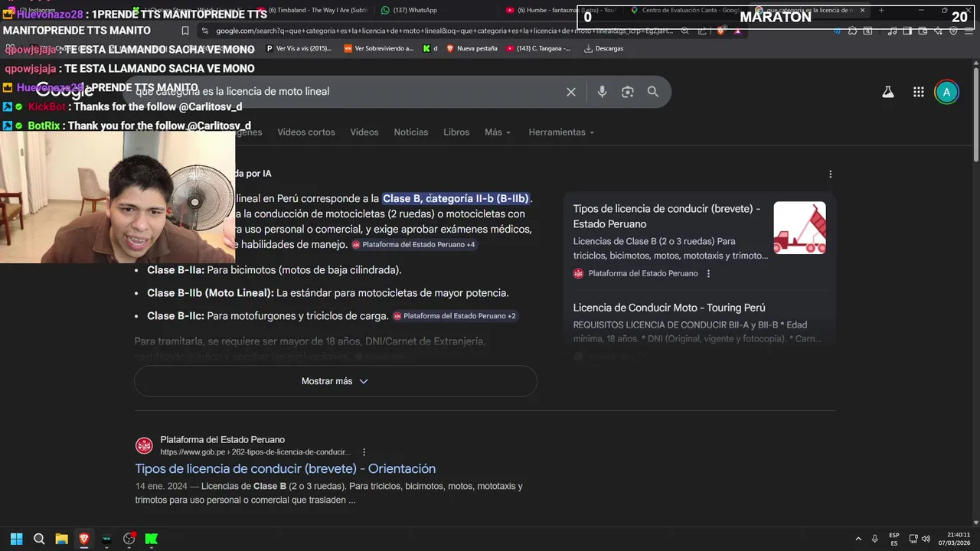Image resolution: width=980 pixels, height=551 pixels.
Task: Open site settings icon in address bar
Action: pos(205,31)
